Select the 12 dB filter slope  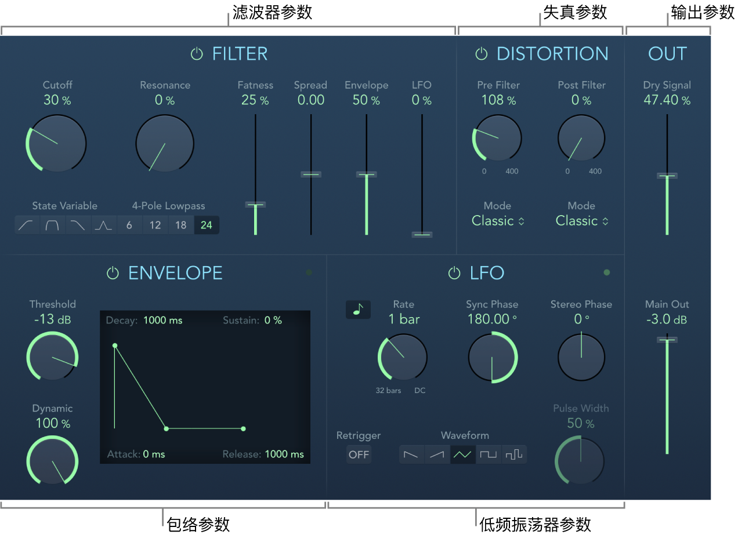[x=155, y=225]
